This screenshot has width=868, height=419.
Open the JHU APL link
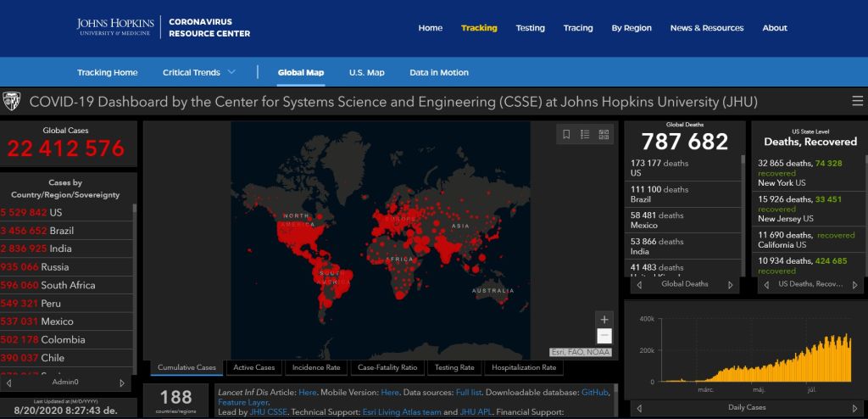pyautogui.click(x=475, y=412)
